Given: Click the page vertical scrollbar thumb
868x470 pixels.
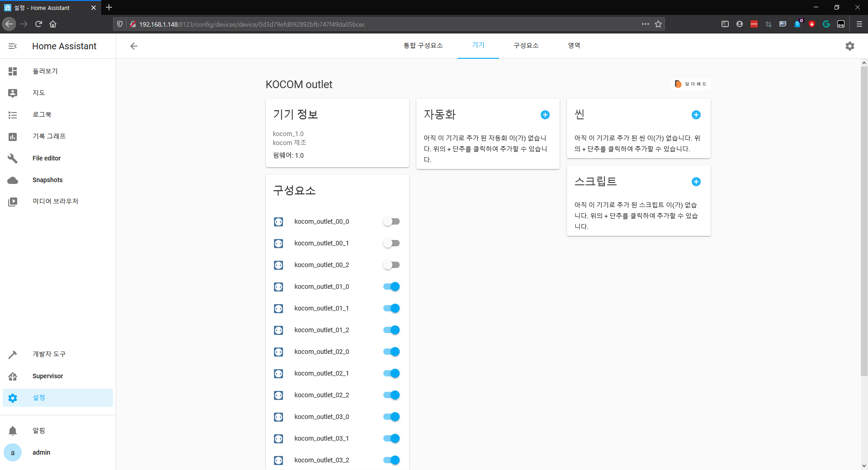Looking at the screenshot, I should pyautogui.click(x=864, y=221).
